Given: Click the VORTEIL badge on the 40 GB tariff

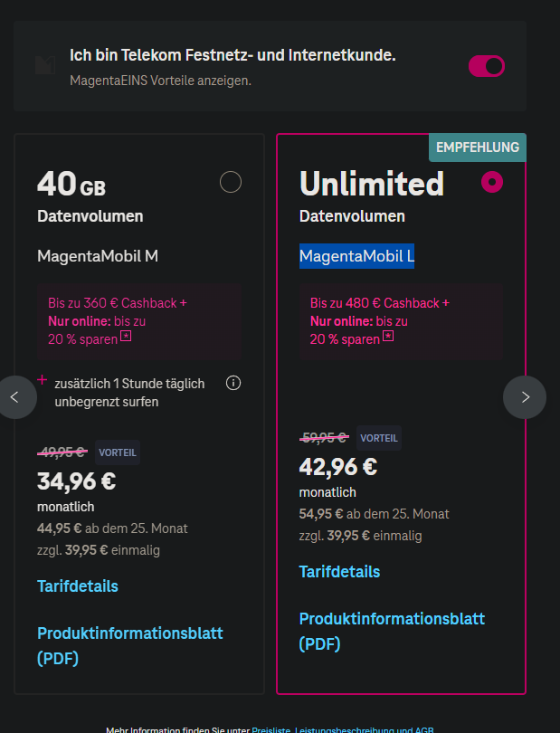Looking at the screenshot, I should point(118,452).
